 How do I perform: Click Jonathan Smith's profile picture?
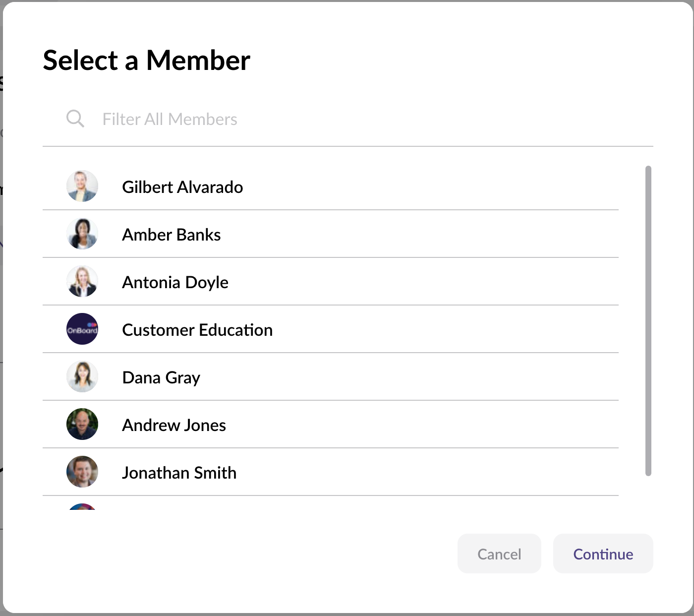click(x=82, y=472)
